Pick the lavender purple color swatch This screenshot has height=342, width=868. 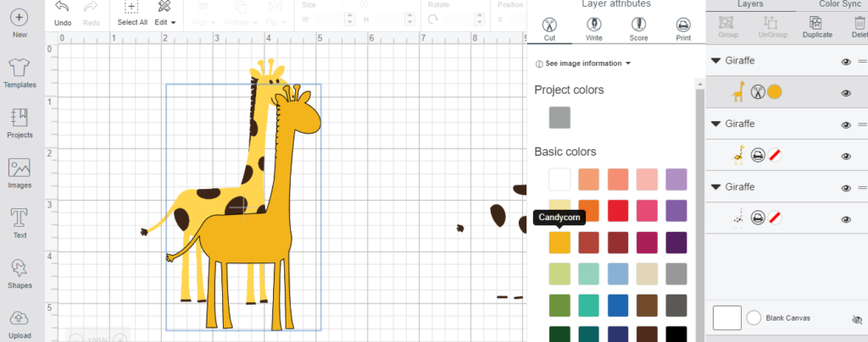coord(676,179)
